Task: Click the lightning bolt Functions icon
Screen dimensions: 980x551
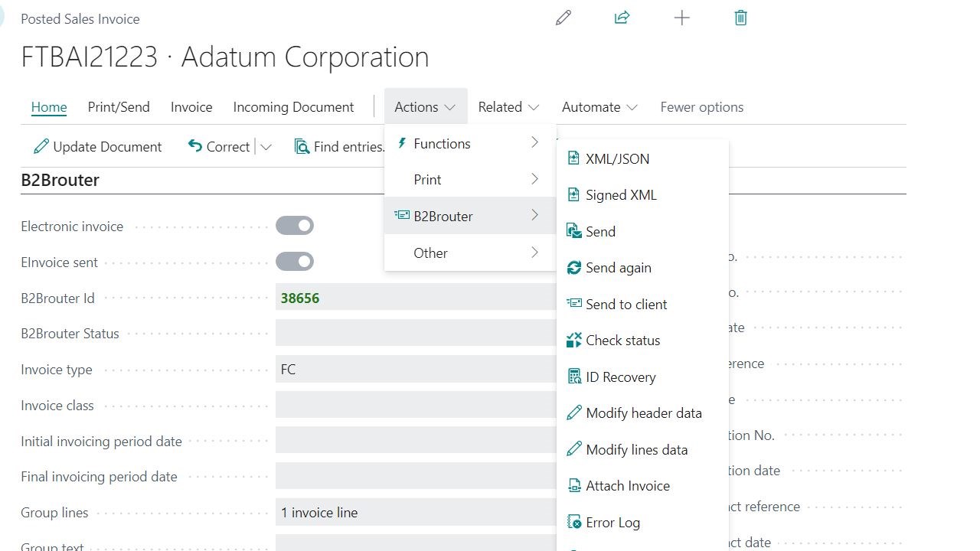Action: point(401,143)
